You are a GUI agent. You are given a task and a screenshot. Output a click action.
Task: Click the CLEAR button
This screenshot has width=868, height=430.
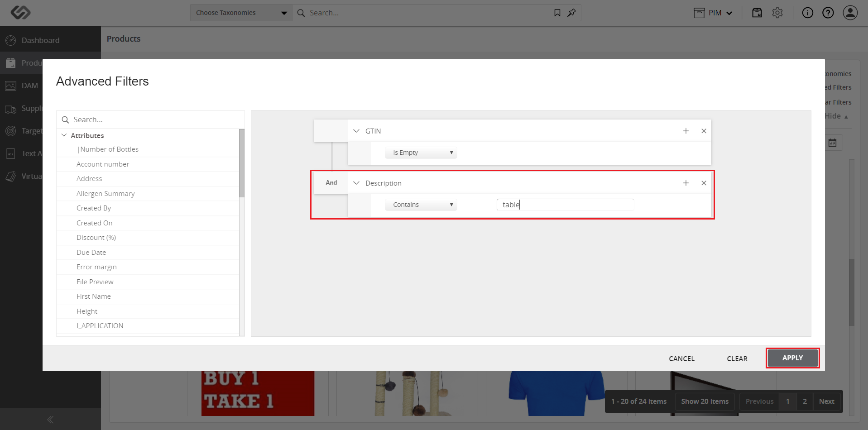(x=737, y=358)
